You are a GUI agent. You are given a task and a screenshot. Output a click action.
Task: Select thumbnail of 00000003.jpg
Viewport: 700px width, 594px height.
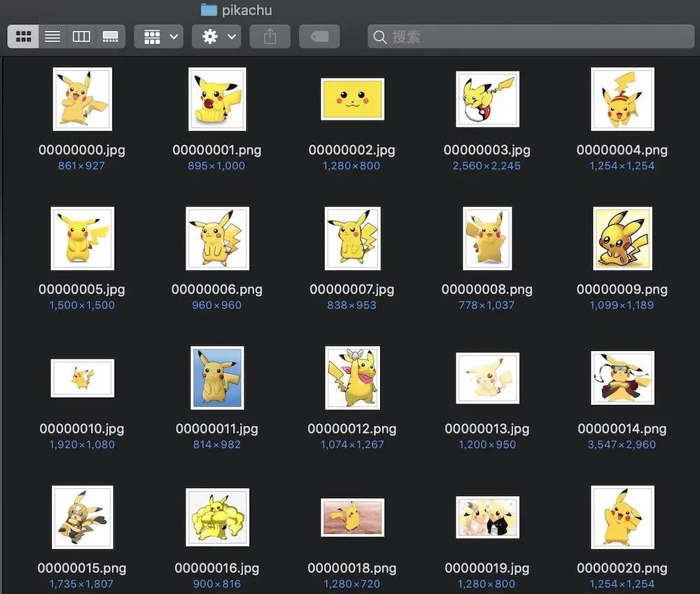487,99
